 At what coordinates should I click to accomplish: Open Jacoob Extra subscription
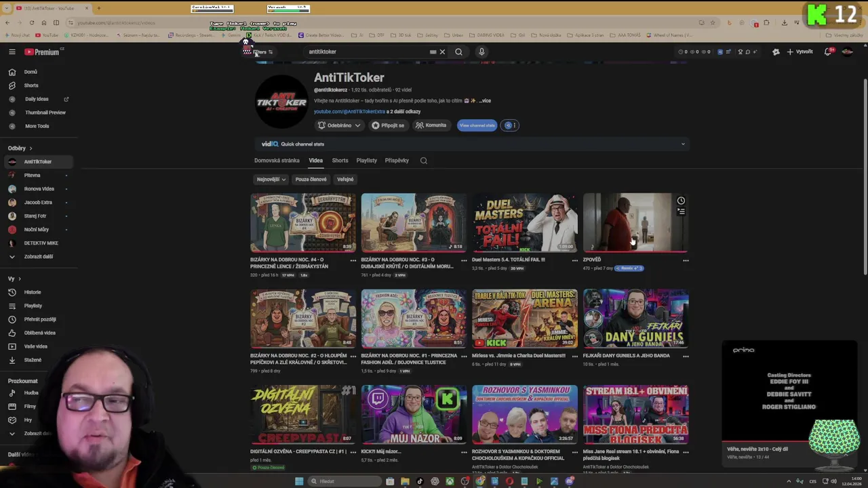pyautogui.click(x=38, y=202)
